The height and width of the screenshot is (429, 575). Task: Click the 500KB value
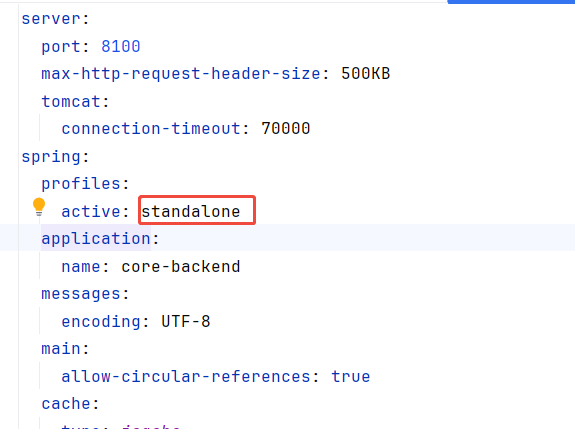(366, 74)
